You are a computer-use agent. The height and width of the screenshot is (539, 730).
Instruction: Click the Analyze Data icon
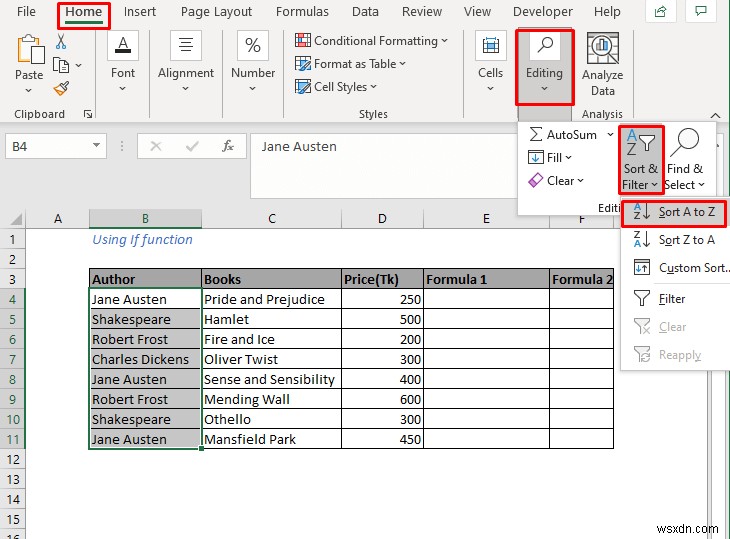point(602,47)
